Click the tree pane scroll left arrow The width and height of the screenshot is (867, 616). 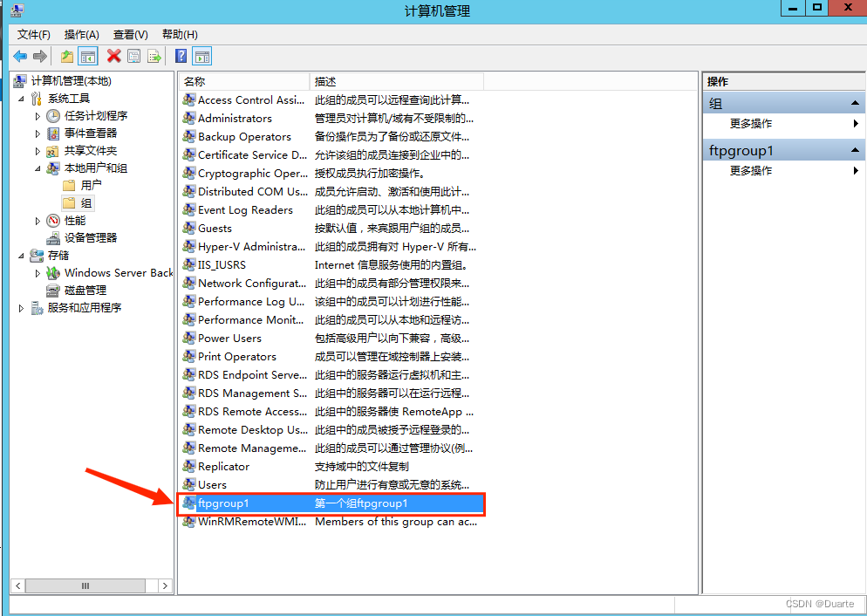coord(17,585)
